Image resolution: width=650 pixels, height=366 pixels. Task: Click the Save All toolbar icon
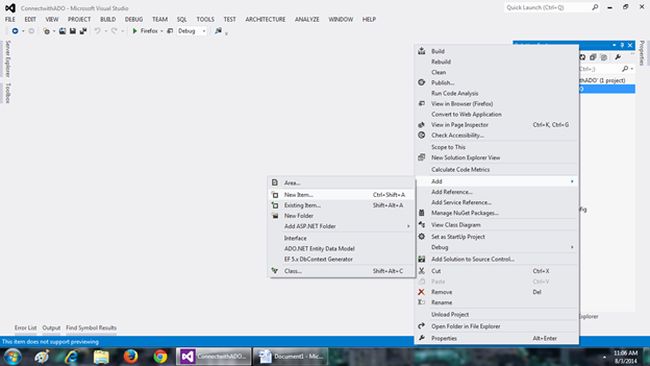click(x=83, y=31)
